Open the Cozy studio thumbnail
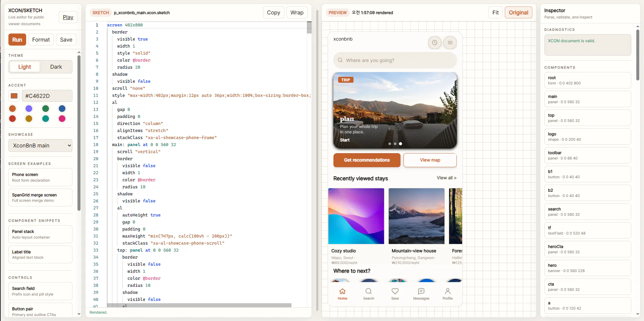The image size is (644, 321). (x=356, y=216)
